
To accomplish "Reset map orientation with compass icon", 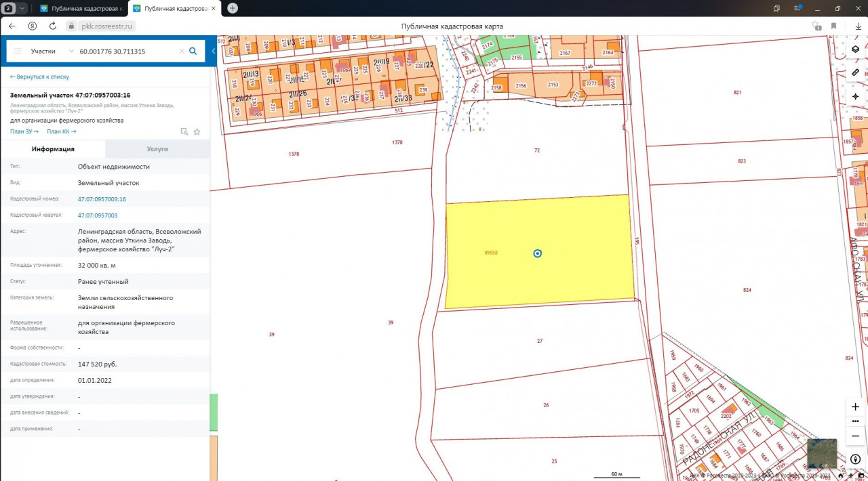I will 855,459.
